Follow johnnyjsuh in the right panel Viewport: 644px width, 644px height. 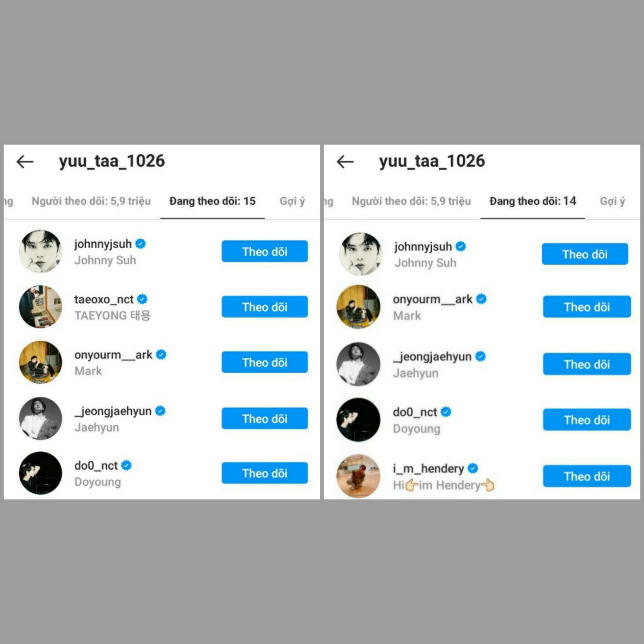click(585, 254)
